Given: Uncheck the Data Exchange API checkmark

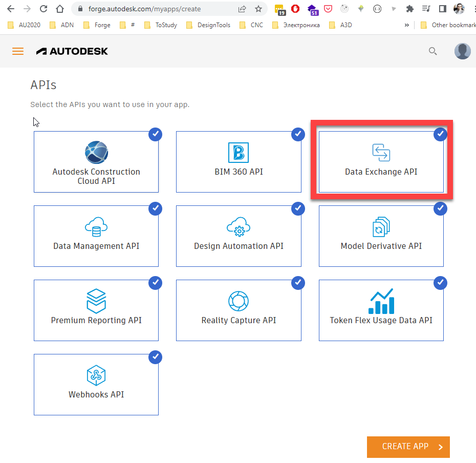Looking at the screenshot, I should click(x=441, y=134).
